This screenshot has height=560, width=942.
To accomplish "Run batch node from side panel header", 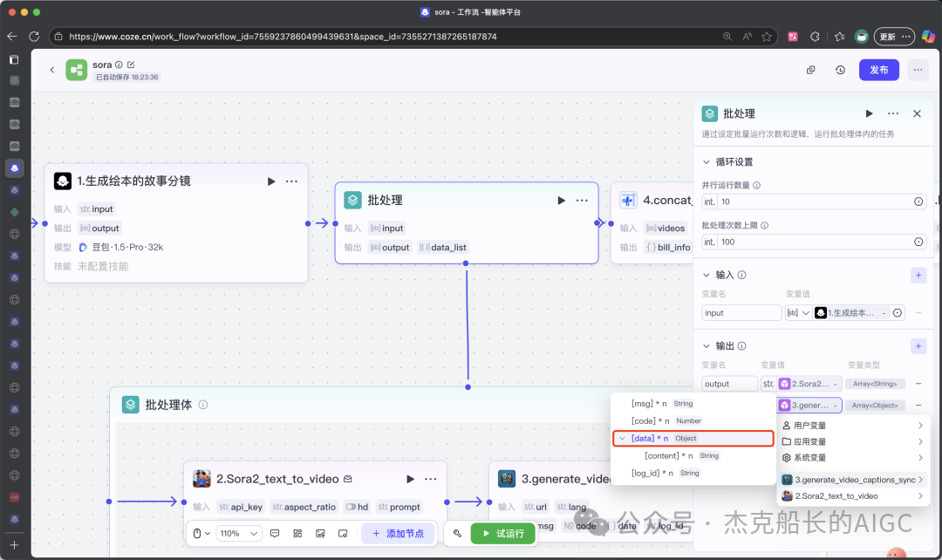I will coord(869,113).
